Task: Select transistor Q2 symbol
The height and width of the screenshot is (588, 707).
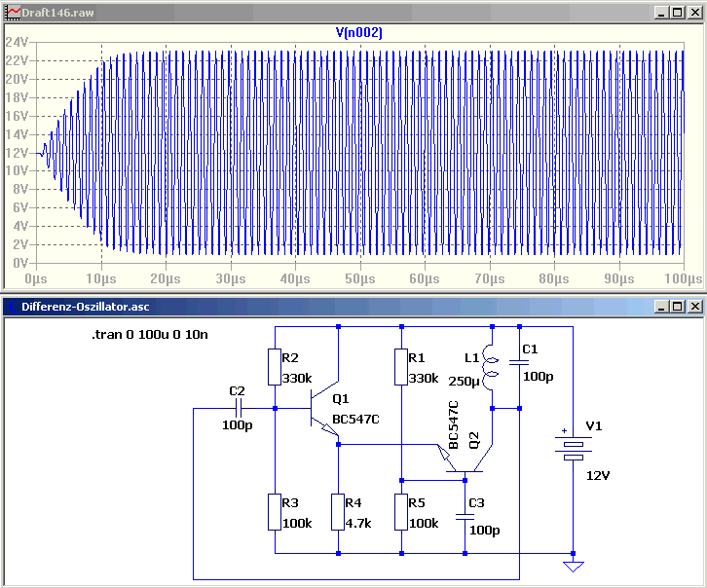Action: point(465,459)
